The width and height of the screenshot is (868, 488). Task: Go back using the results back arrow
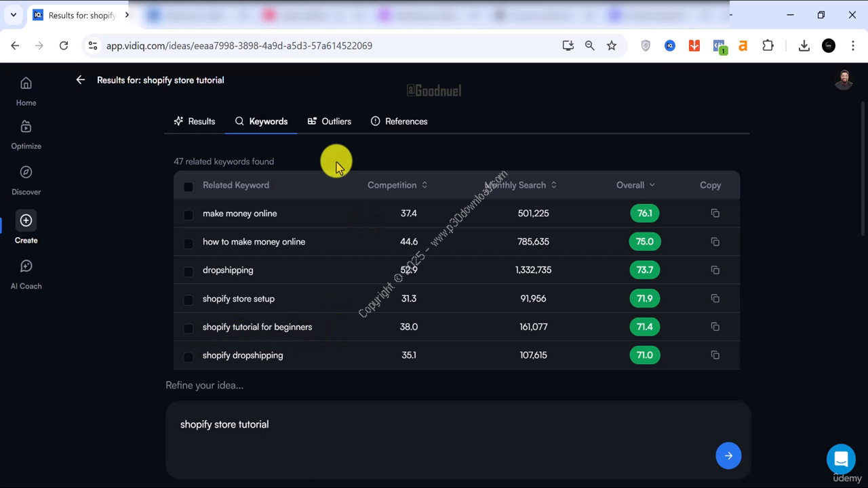point(81,80)
